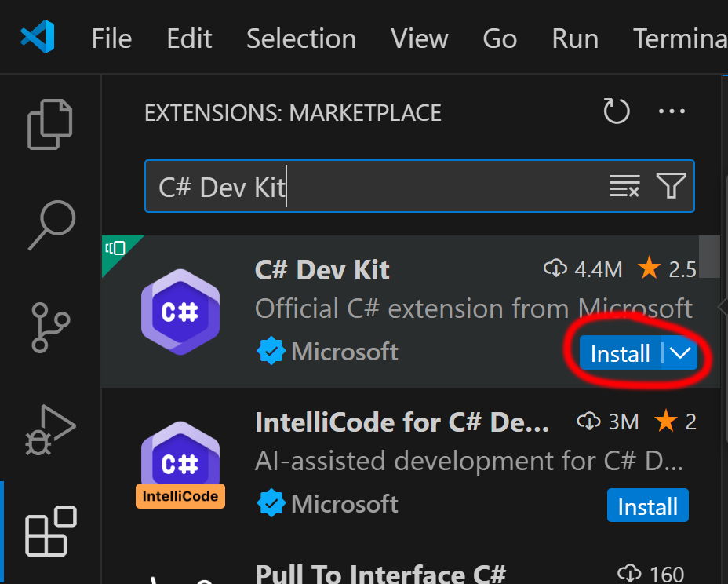Click the extensions list scrollbar thumb
Screen dimensions: 728x584
[709, 256]
